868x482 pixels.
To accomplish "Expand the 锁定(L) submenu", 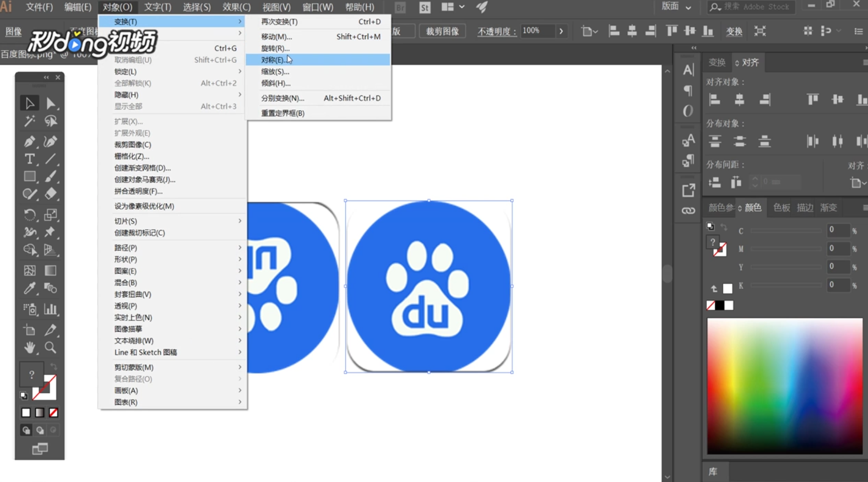I will (x=172, y=72).
